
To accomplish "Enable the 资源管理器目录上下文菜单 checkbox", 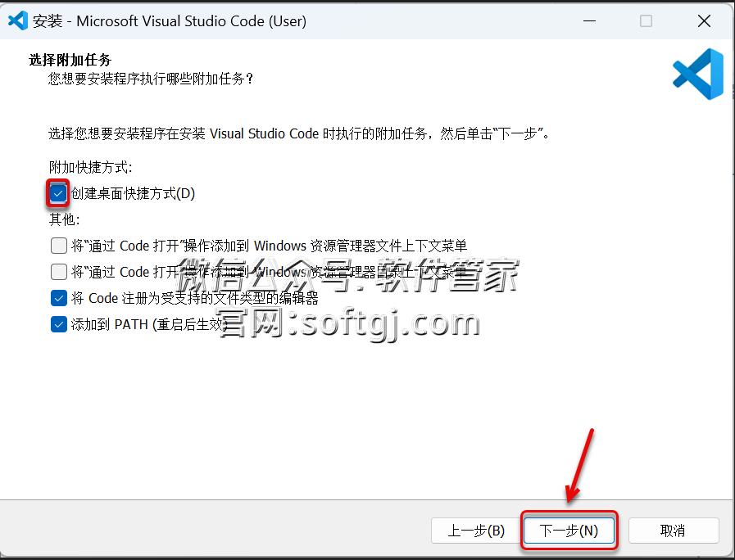I will pyautogui.click(x=59, y=272).
